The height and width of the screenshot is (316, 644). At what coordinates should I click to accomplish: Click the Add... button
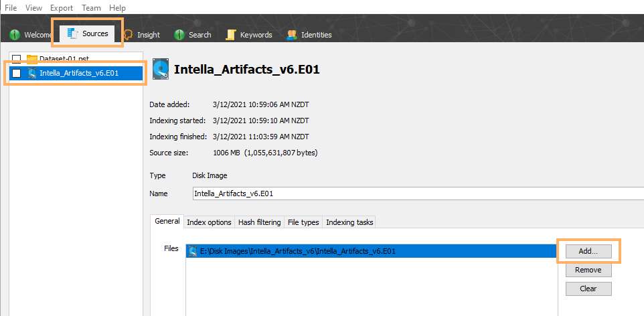point(588,251)
